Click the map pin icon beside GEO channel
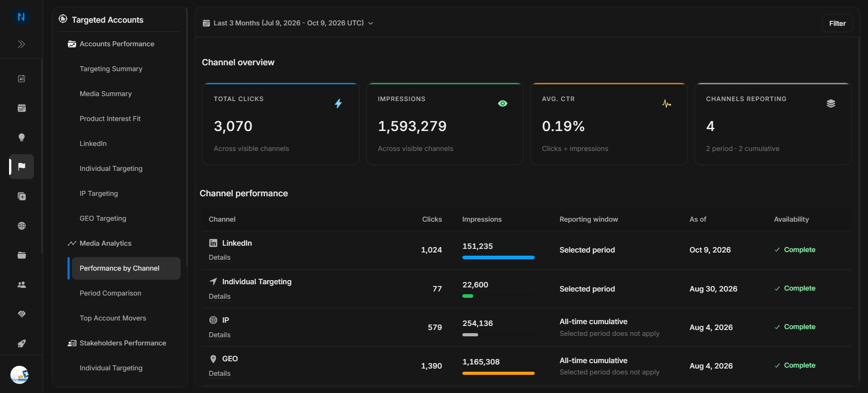Screen dimensions: 868x393 tap(213, 359)
